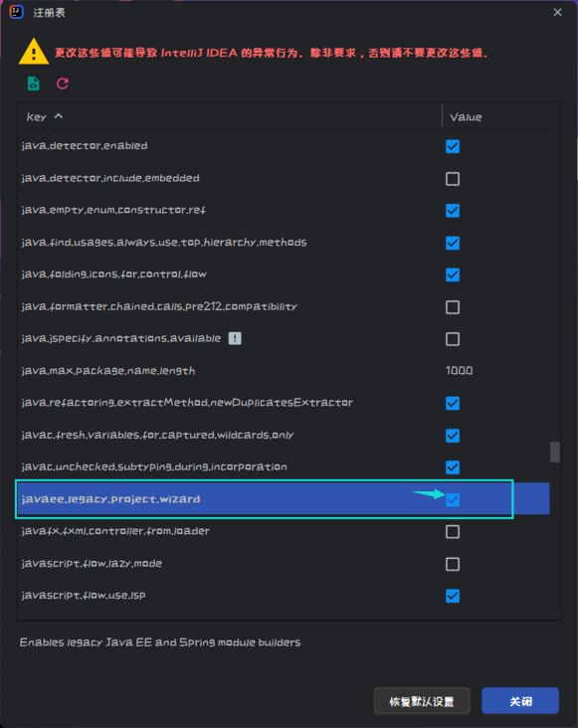
Task: Click the Key column sort arrow
Action: 59,116
